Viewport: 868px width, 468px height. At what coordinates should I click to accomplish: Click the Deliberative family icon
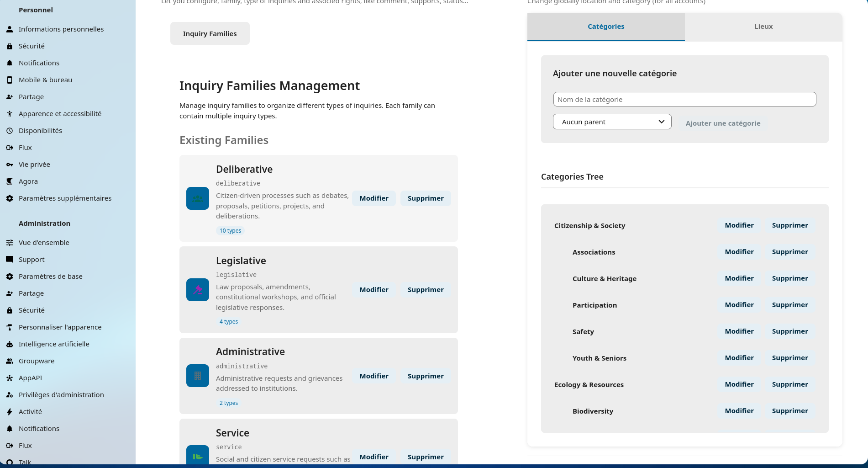198,198
